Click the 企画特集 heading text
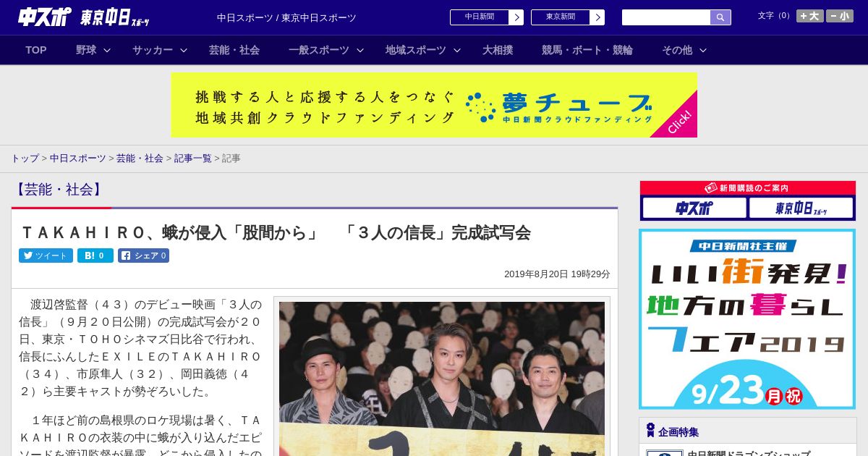The height and width of the screenshot is (456, 868). pos(678,432)
